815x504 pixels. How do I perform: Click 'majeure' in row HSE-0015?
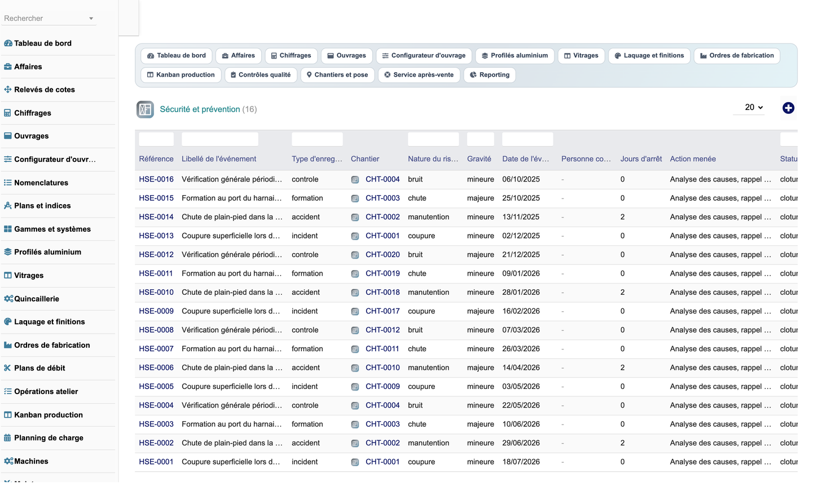pyautogui.click(x=481, y=198)
